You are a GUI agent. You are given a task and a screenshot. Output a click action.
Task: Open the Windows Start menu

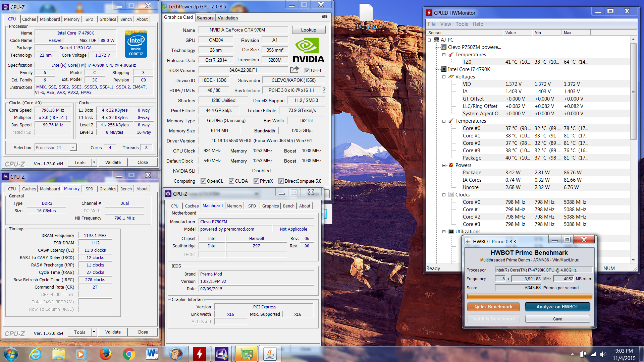click(11, 354)
